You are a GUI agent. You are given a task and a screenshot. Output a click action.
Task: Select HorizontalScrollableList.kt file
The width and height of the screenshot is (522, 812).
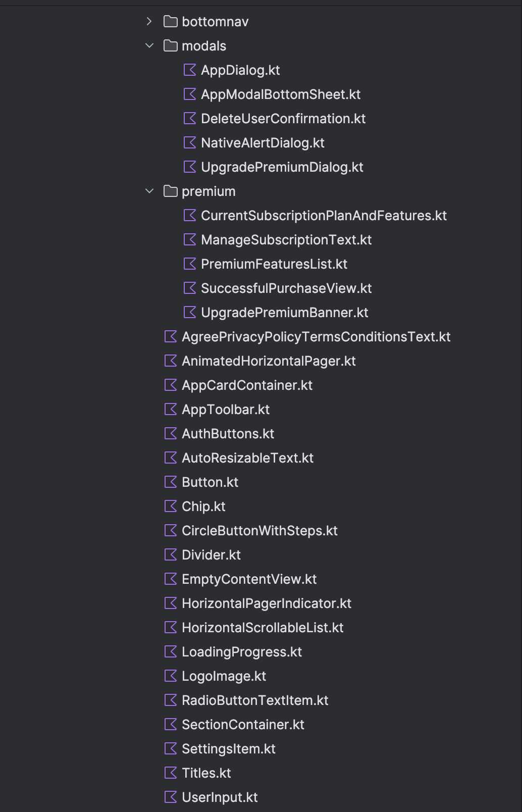pos(263,628)
